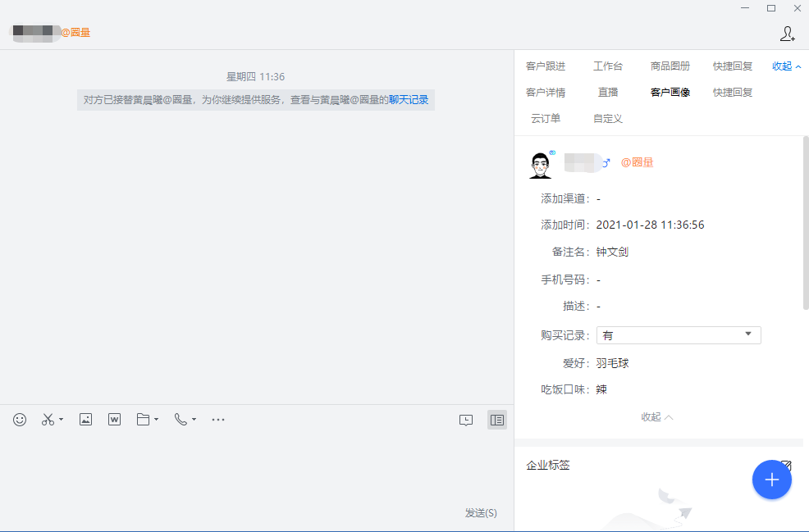
Task: Click the scissors screenshot tool
Action: pos(48,420)
